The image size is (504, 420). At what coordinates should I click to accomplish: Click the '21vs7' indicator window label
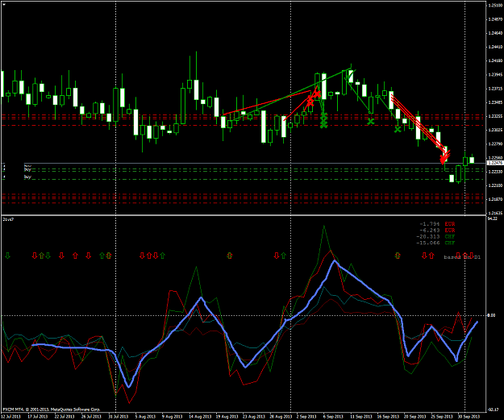pyautogui.click(x=8, y=219)
